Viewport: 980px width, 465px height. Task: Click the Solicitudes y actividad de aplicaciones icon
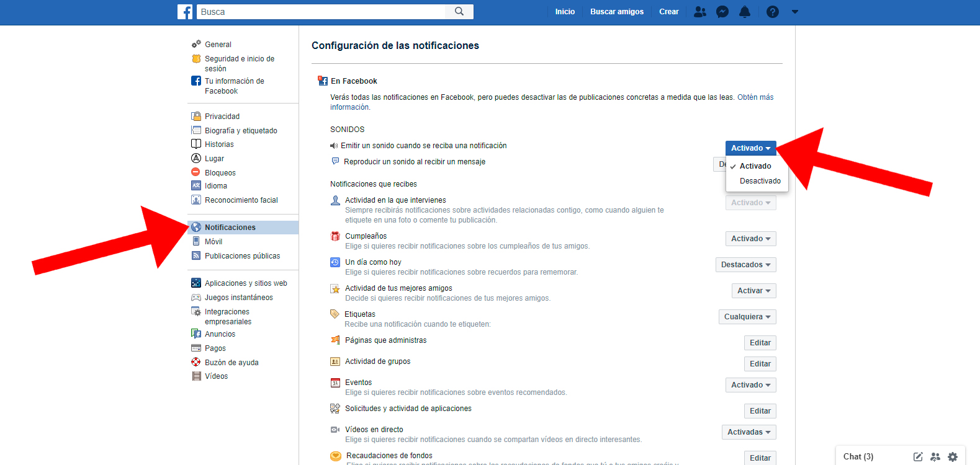[335, 409]
